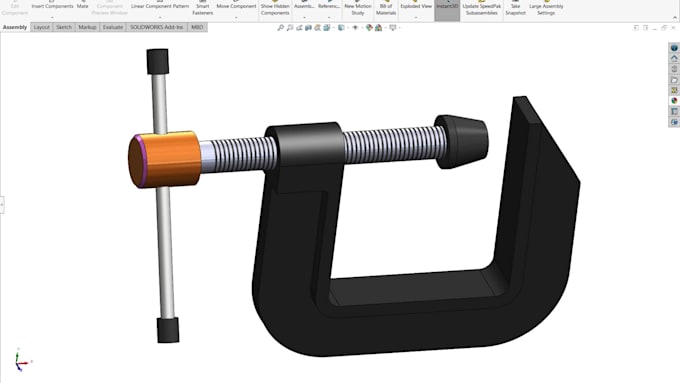The height and width of the screenshot is (383, 680).
Task: Click Section View icon
Action: click(308, 27)
